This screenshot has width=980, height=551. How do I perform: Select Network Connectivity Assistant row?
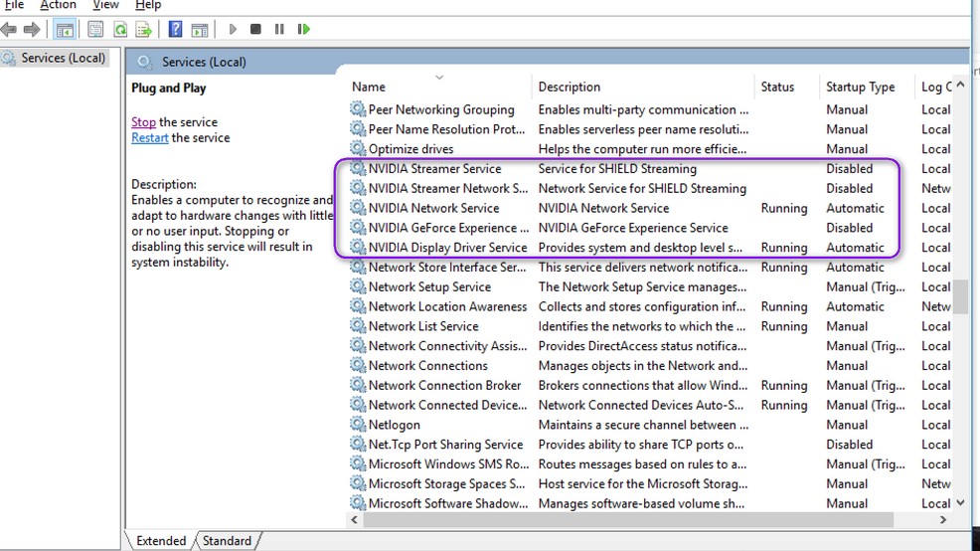click(x=649, y=346)
